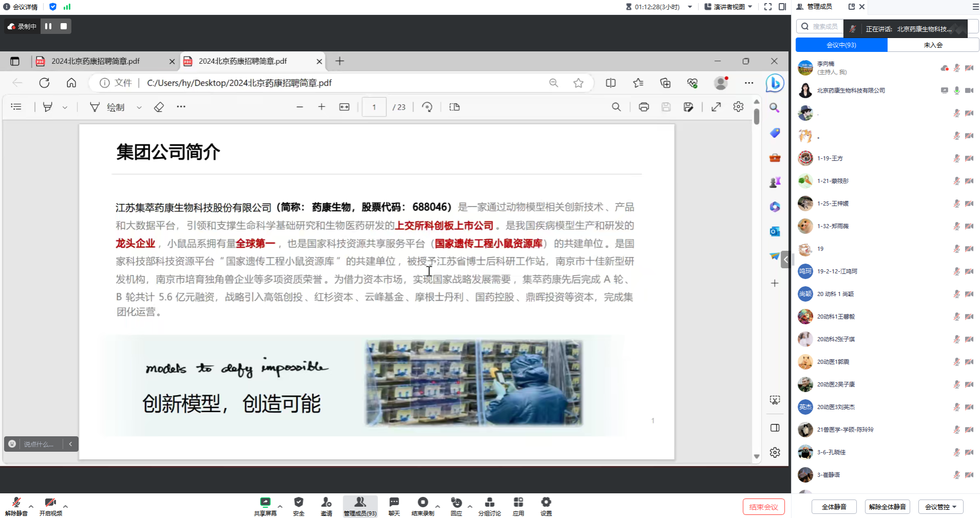This screenshot has width=980, height=518.
Task: Click the End Meeting (结束会议) button
Action: pyautogui.click(x=763, y=507)
